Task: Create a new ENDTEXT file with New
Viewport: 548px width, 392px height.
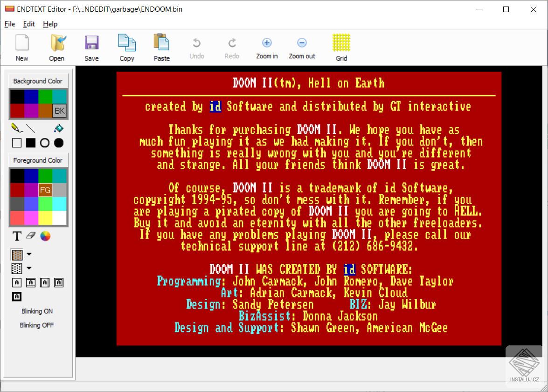Action: (x=21, y=48)
